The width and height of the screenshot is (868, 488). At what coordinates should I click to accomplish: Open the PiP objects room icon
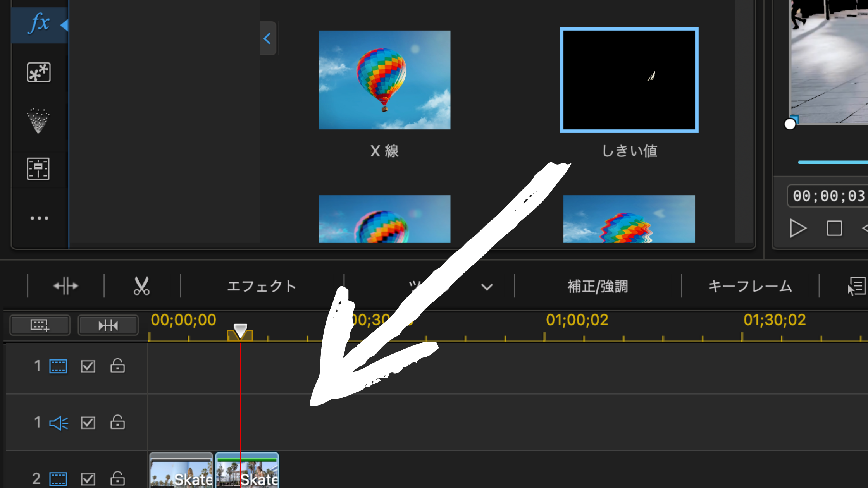tap(39, 72)
